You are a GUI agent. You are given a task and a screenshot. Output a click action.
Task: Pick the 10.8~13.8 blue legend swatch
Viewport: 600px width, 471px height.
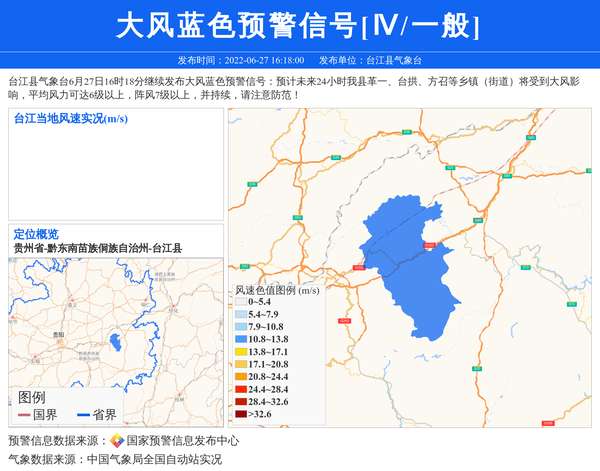pyautogui.click(x=241, y=340)
